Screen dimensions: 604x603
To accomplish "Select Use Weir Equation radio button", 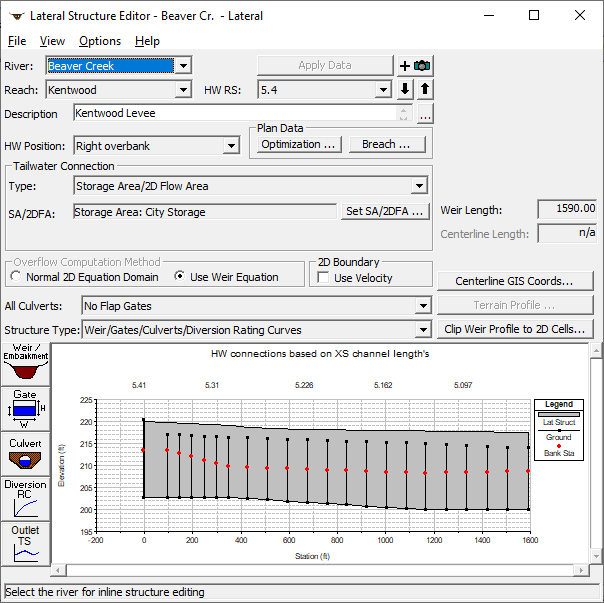I will point(180,277).
